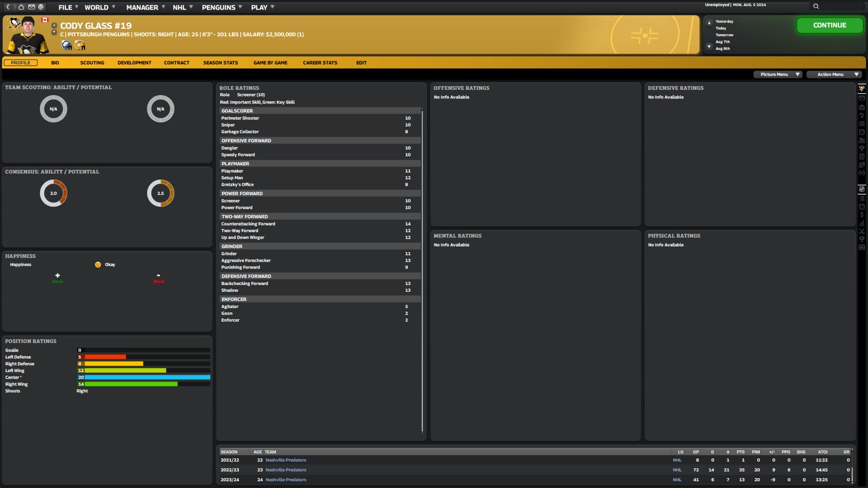Click the Right Wing position rating bar

pyautogui.click(x=144, y=384)
